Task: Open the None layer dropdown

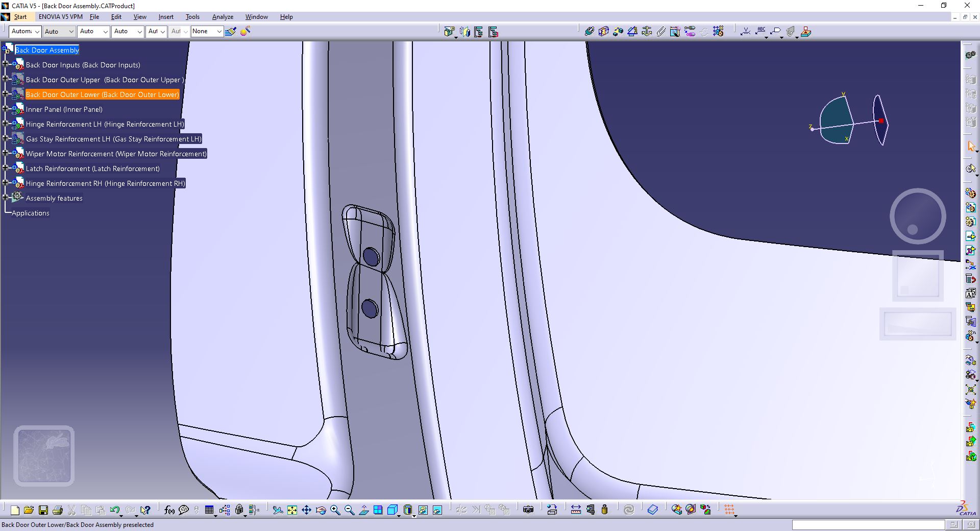Action: tap(207, 31)
